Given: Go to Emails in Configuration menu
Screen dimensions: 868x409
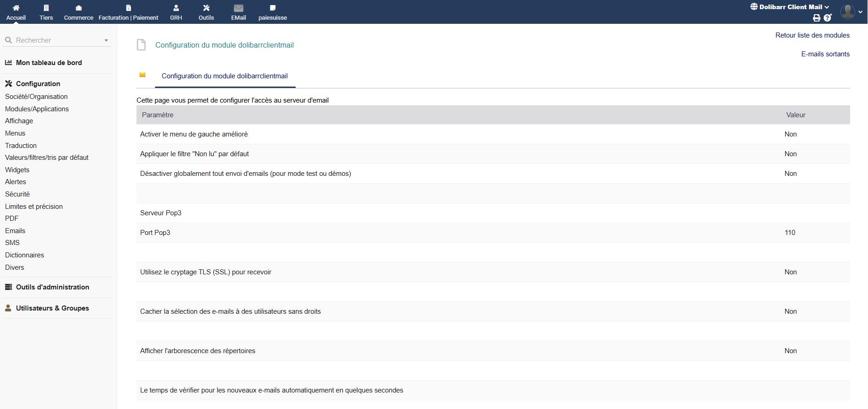Looking at the screenshot, I should [x=15, y=231].
